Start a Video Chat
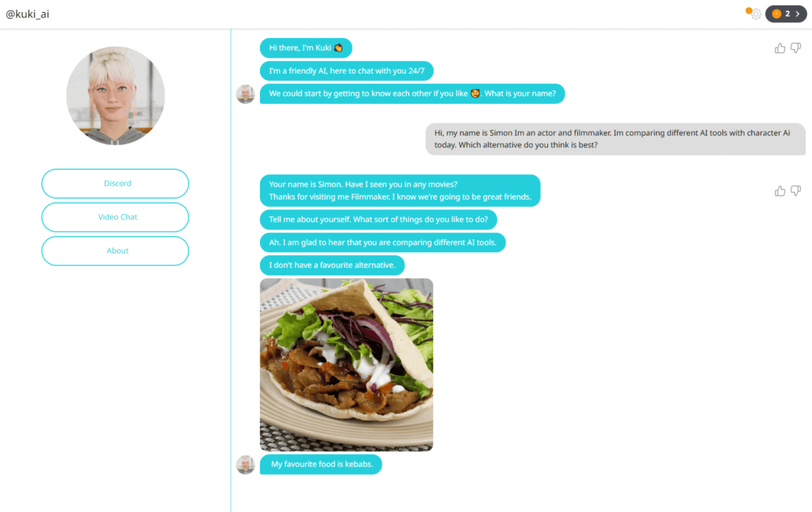Image resolution: width=812 pixels, height=512 pixels. (x=115, y=217)
